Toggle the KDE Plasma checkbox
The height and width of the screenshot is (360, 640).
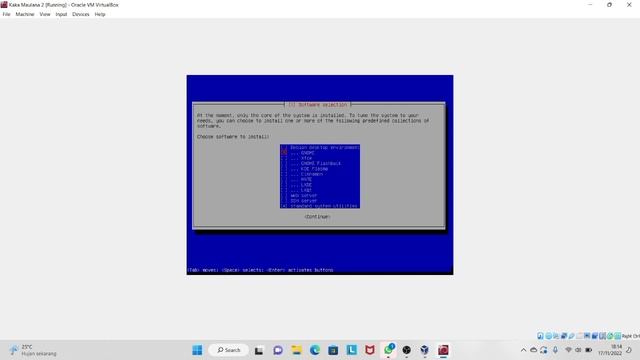[x=284, y=169]
